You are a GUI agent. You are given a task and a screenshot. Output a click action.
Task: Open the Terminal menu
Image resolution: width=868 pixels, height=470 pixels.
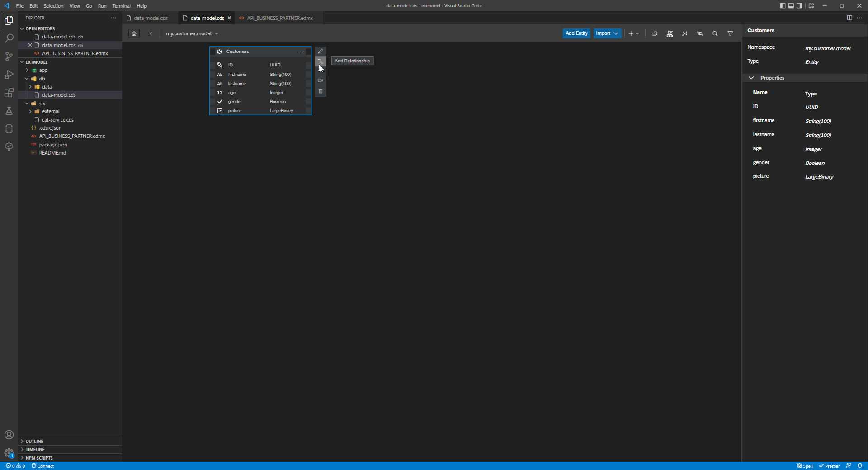click(121, 6)
